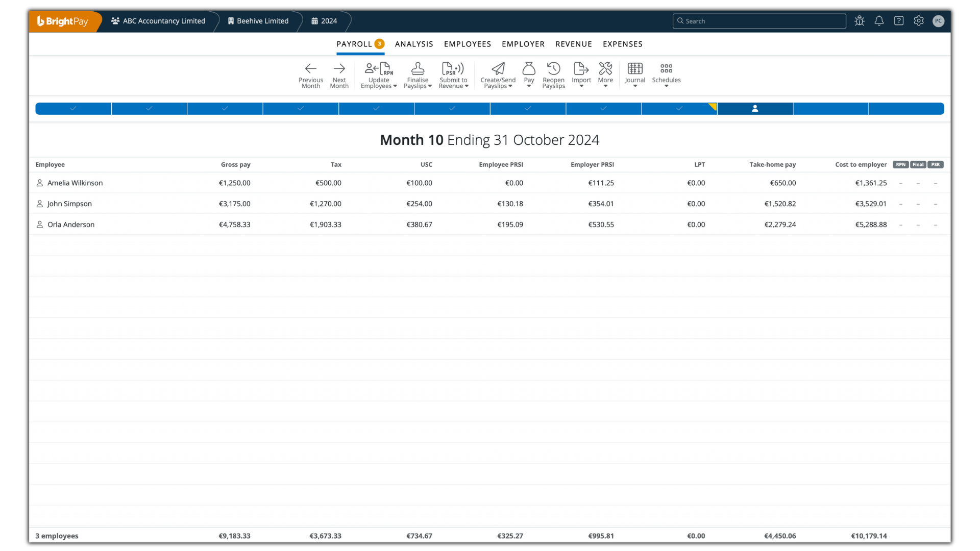Click Orla Anderson's Employer PRSI €530.55
The width and height of the screenshot is (980, 551).
(x=601, y=224)
